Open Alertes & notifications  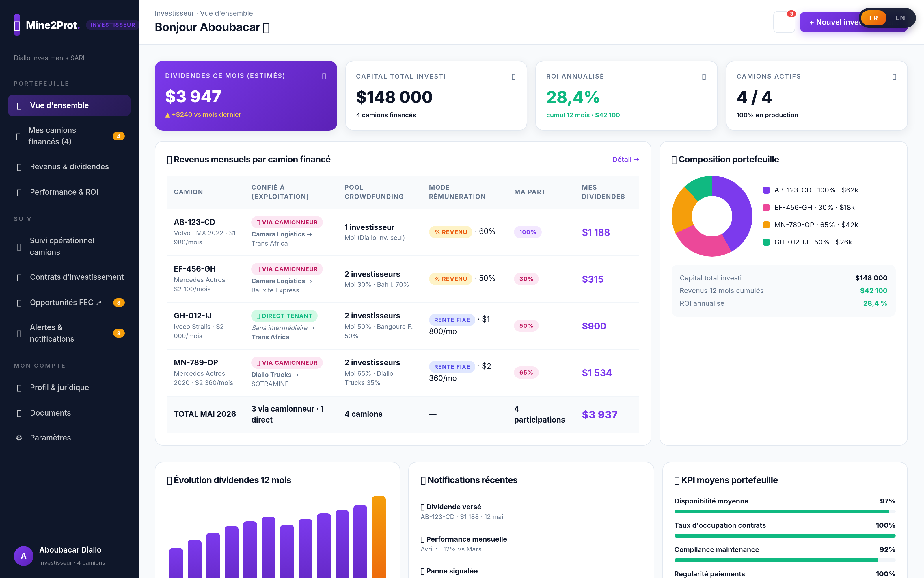coord(69,333)
